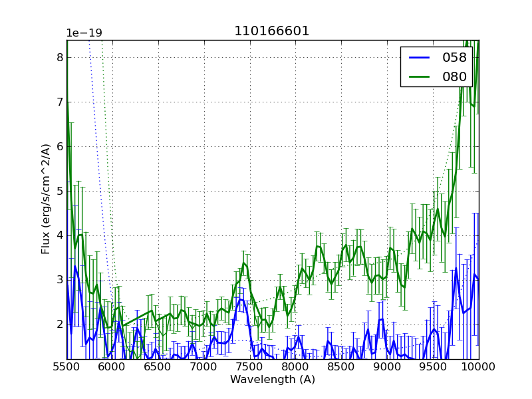Click the 7000 x-axis tick label

point(204,366)
